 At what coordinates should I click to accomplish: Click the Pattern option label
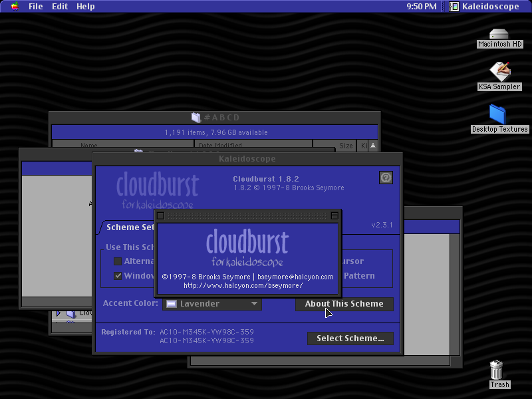pyautogui.click(x=359, y=276)
